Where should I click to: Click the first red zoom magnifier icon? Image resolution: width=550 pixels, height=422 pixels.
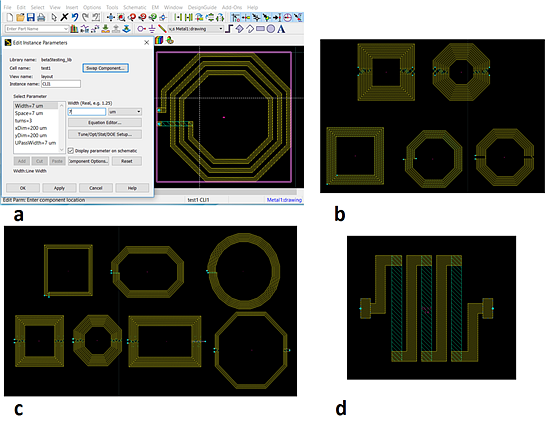point(132,17)
